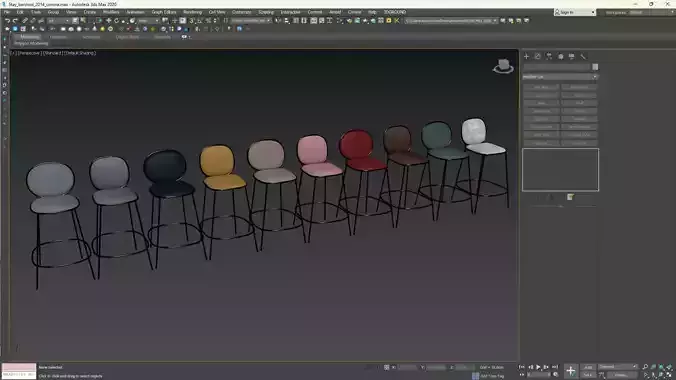Click the Perspective viewport label
The height and width of the screenshot is (380, 676).
29,53
